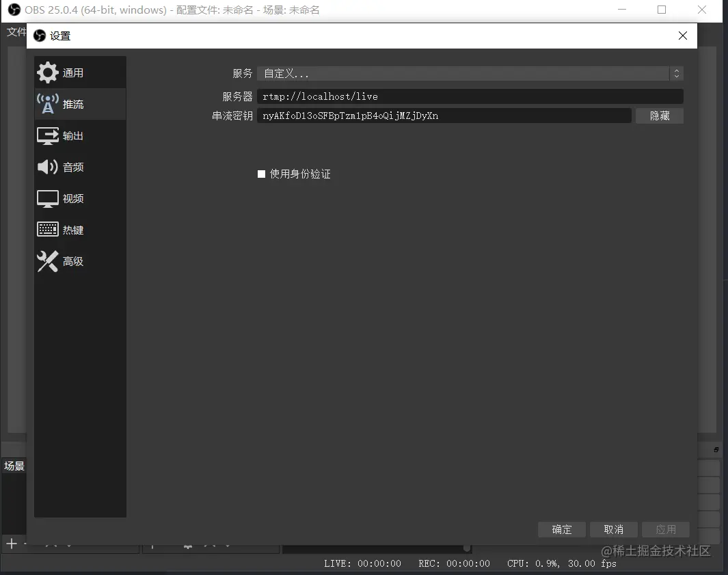Image resolution: width=728 pixels, height=575 pixels.
Task: Click the 服务 combo box stepper arrows
Action: [677, 73]
